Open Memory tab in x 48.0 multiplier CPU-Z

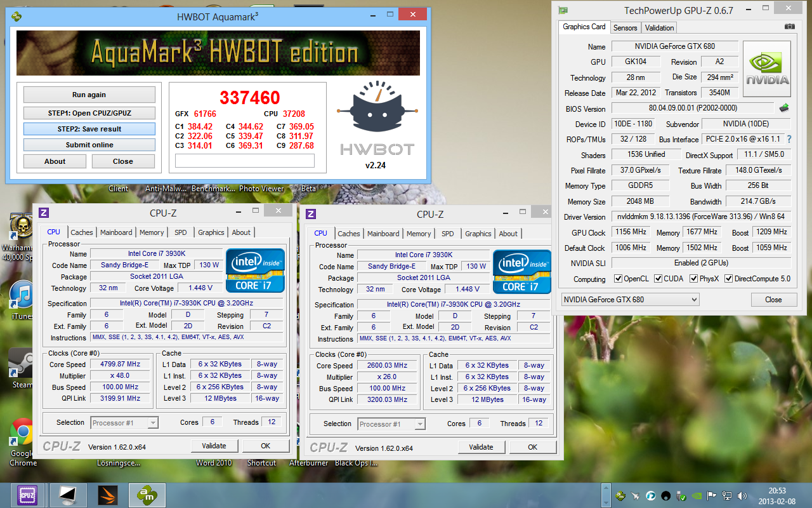(152, 232)
